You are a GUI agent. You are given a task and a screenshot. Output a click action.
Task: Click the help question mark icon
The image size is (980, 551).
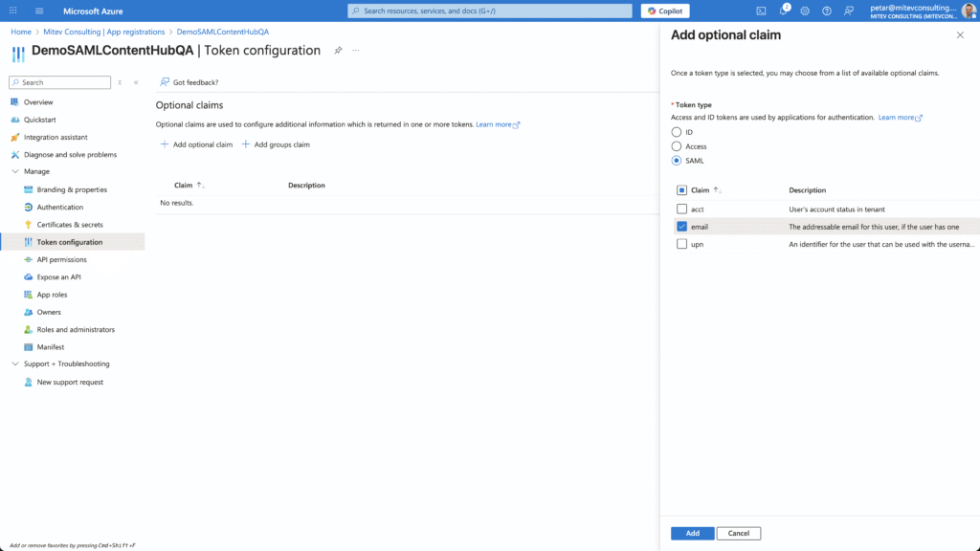(x=827, y=11)
